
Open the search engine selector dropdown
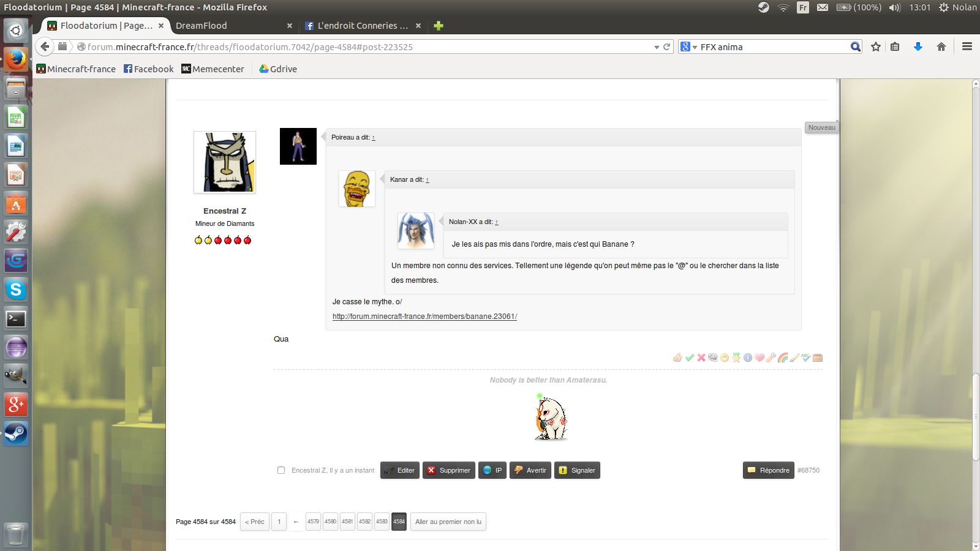point(689,47)
